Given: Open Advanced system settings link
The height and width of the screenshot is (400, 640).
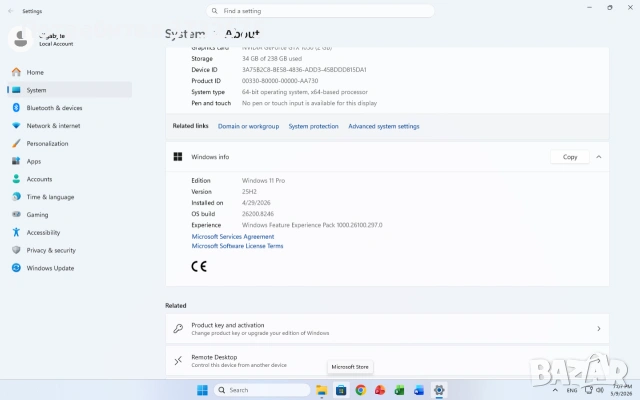Looking at the screenshot, I should click(x=384, y=126).
